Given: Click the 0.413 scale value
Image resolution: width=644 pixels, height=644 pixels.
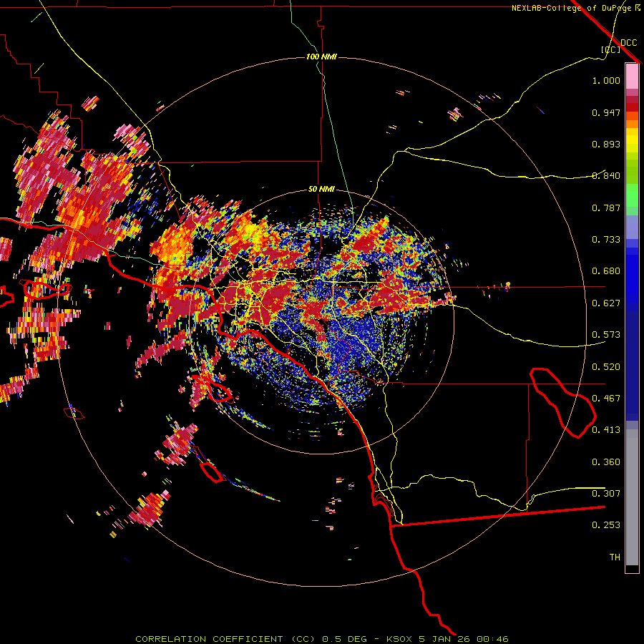Looking at the screenshot, I should [x=606, y=430].
